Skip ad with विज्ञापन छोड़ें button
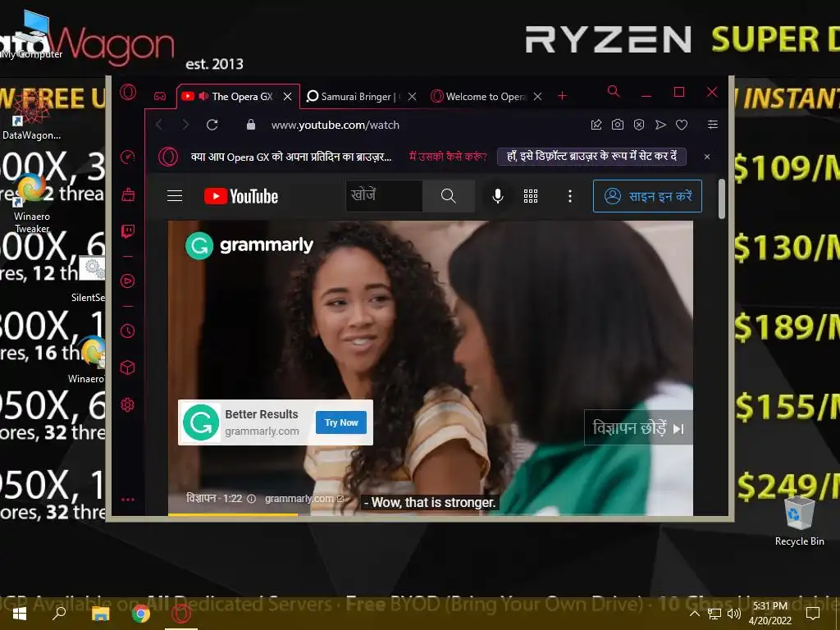840x630 pixels. (x=638, y=428)
